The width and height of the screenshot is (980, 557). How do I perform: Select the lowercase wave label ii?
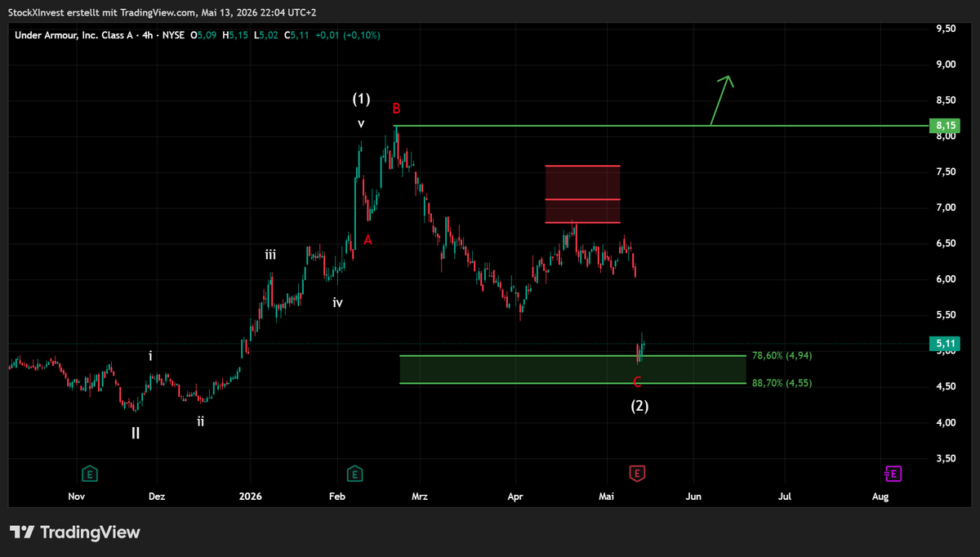pyautogui.click(x=200, y=421)
